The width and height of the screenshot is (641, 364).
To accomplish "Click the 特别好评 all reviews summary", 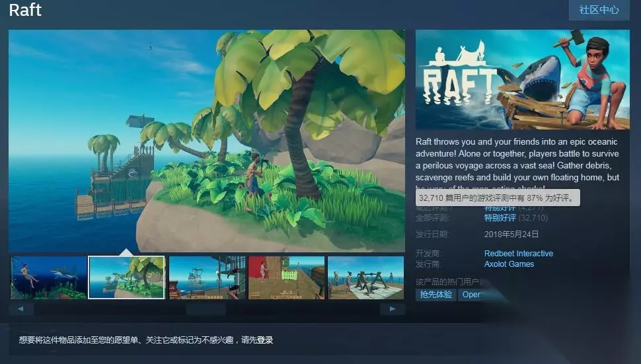I will coord(500,218).
